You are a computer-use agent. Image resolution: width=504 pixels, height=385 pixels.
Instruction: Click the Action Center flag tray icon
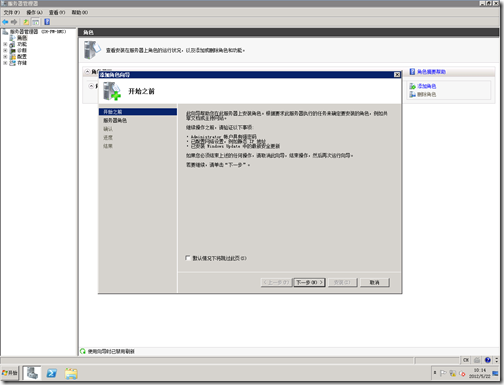443,373
